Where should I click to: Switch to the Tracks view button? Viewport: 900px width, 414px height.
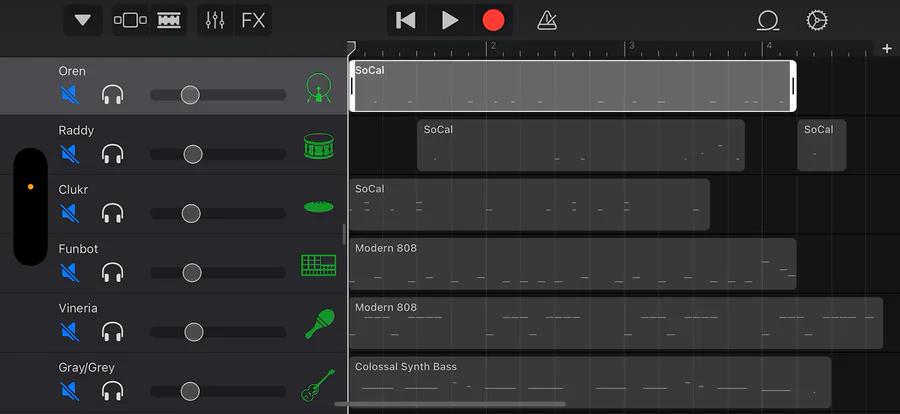point(169,21)
